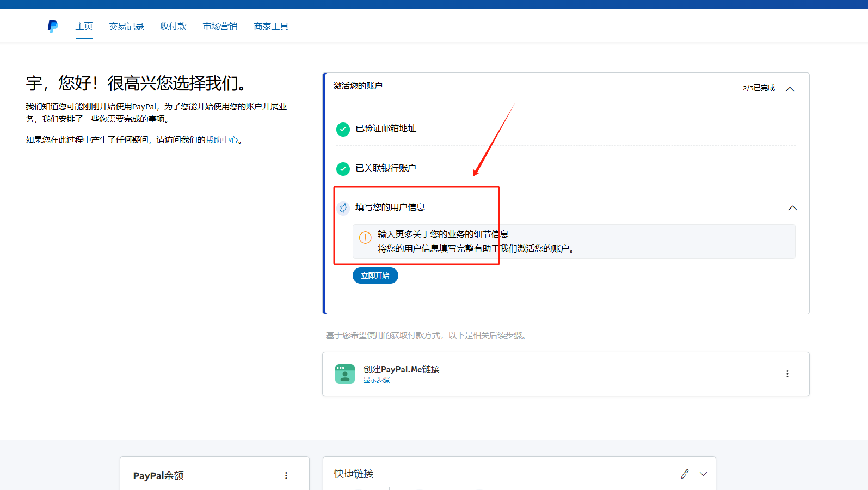Open 商家工具 in the navigation
The width and height of the screenshot is (868, 490).
(x=271, y=27)
